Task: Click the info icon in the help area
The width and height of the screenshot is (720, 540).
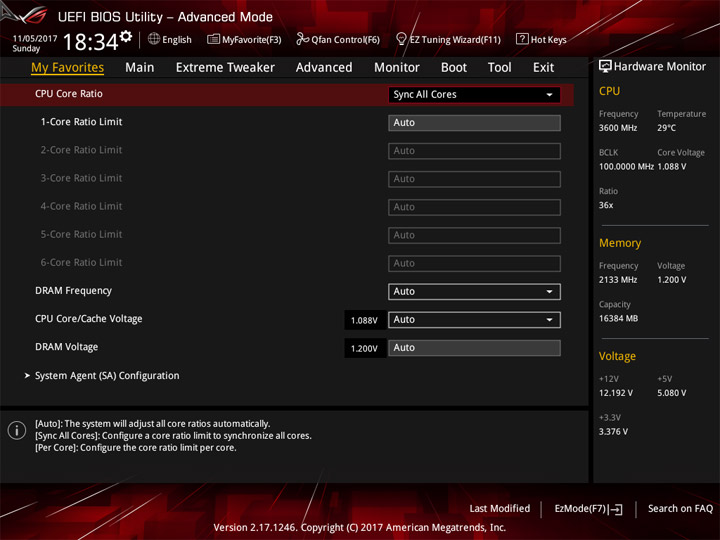Action: point(17,430)
